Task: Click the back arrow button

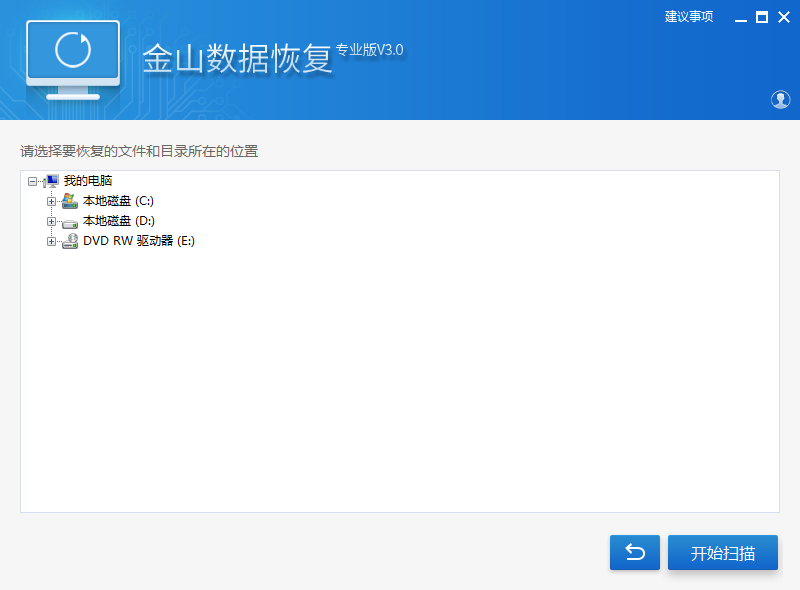Action: (635, 552)
